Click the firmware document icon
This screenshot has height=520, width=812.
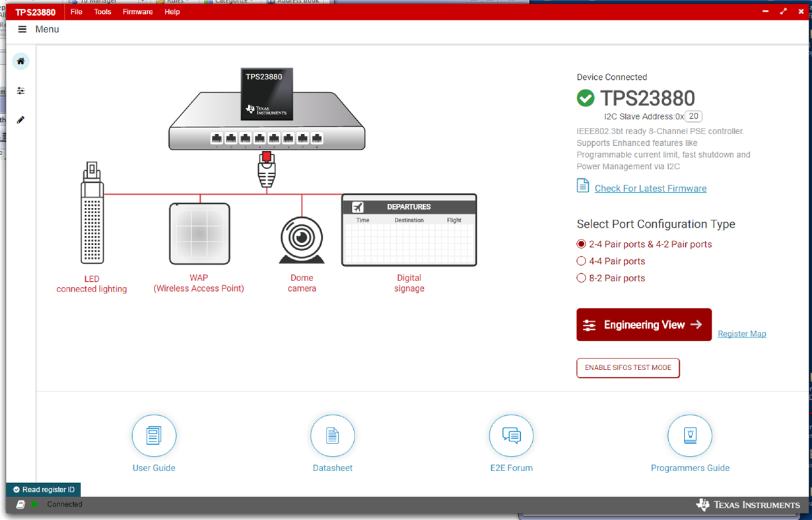583,186
